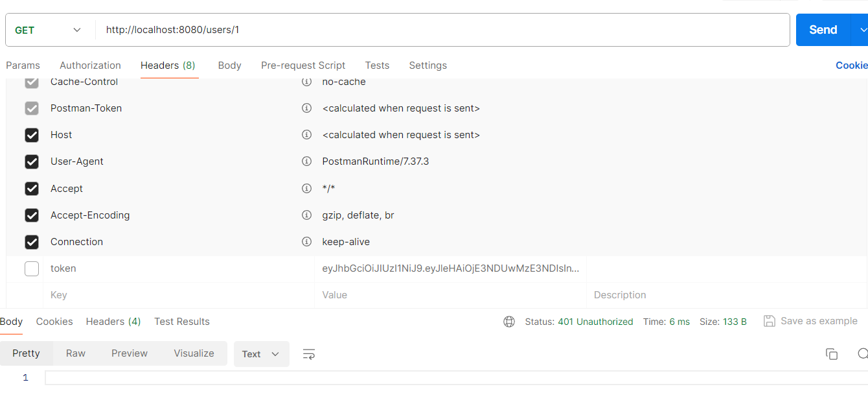
Task: Open the Text response format dropdown
Action: point(261,353)
